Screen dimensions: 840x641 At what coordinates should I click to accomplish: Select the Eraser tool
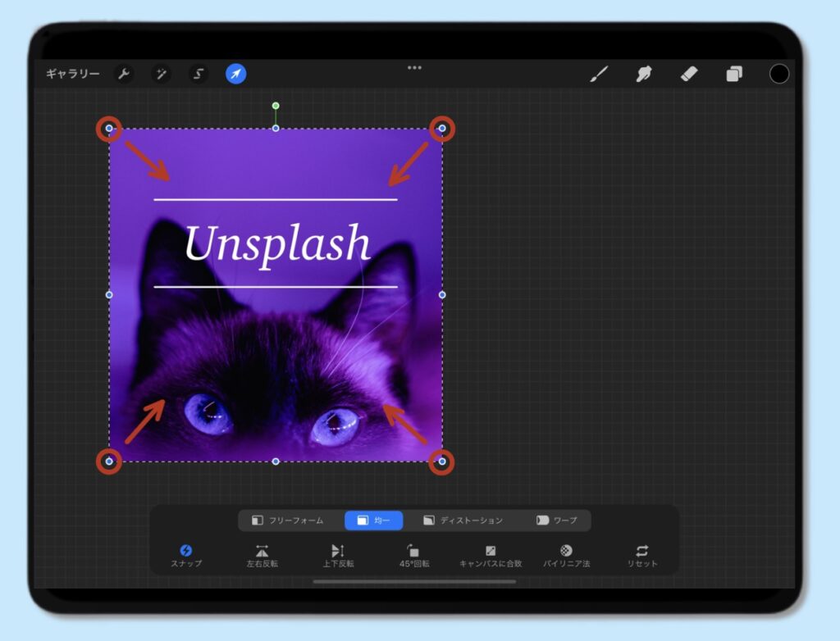click(689, 74)
